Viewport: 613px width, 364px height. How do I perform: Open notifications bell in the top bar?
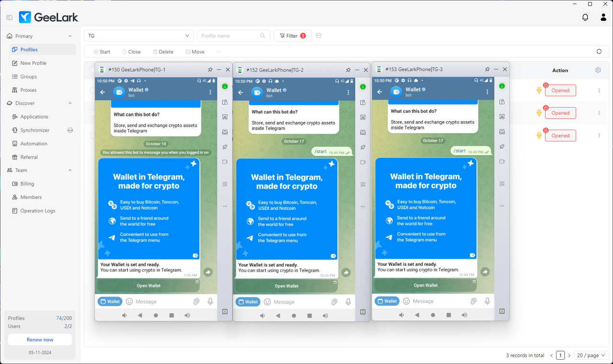click(585, 17)
